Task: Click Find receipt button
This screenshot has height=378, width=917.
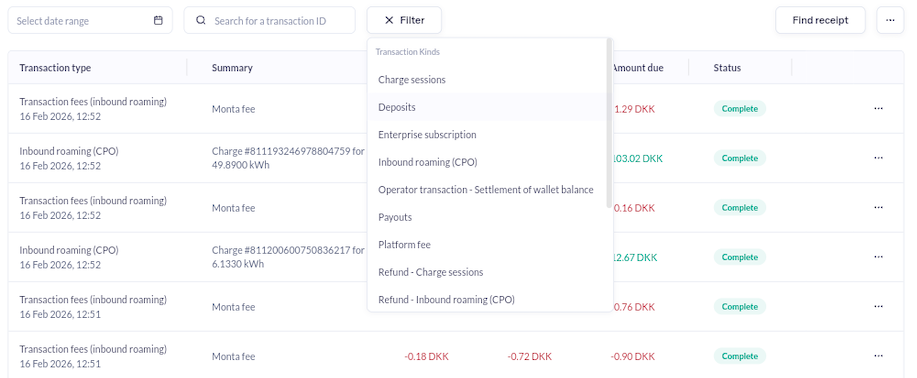Action: 820,20
